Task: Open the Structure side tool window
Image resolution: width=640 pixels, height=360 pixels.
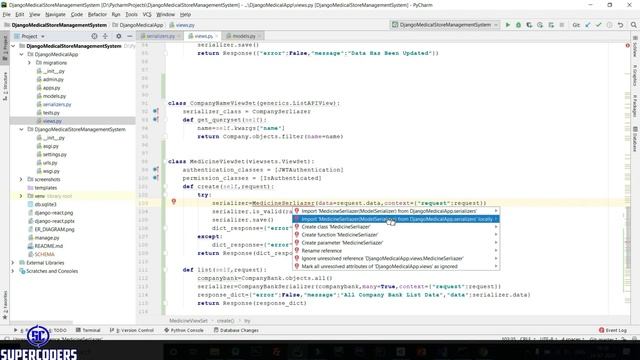Action: pyautogui.click(x=5, y=87)
